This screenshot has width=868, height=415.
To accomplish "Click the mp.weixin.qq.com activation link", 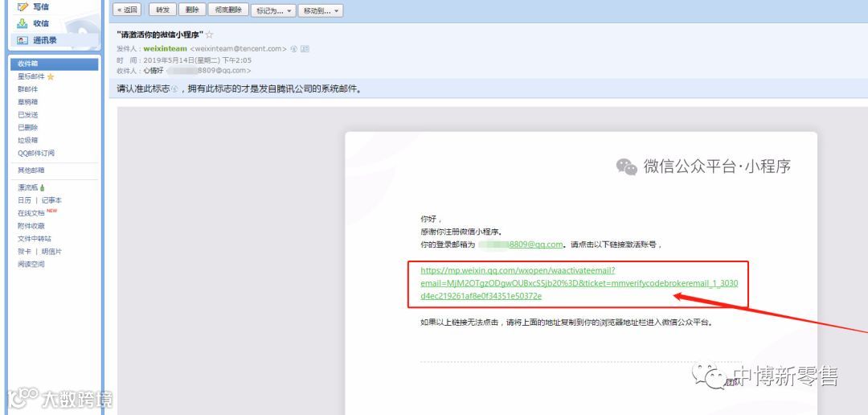I will pyautogui.click(x=579, y=283).
